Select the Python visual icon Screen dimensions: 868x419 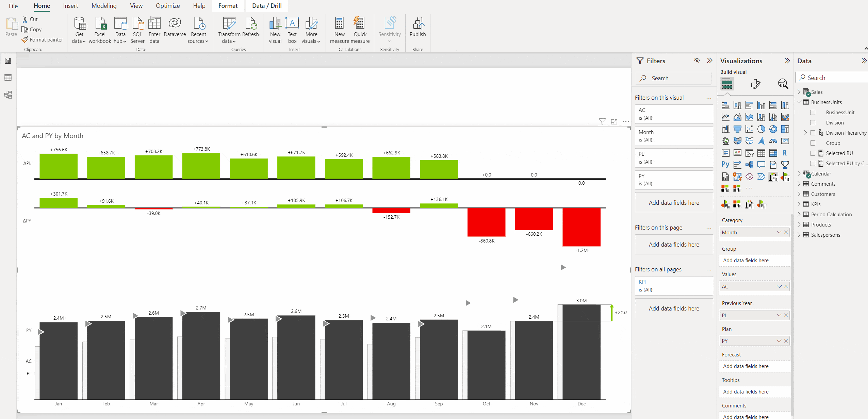(725, 165)
